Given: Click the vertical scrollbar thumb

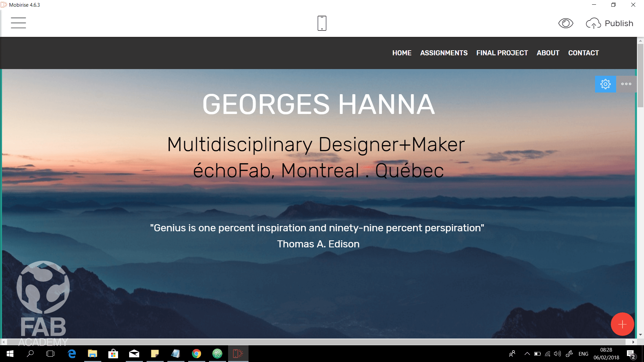Looking at the screenshot, I should click(x=640, y=75).
